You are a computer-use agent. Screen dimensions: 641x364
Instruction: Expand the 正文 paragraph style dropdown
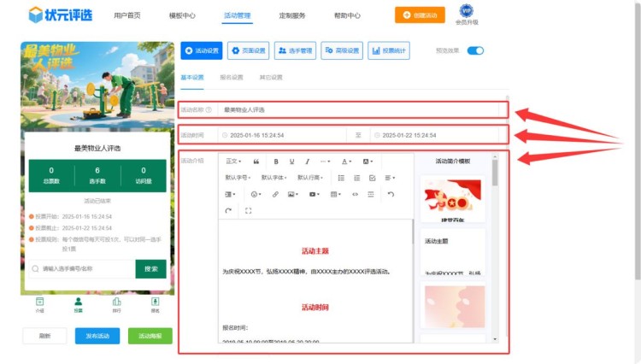coord(233,161)
